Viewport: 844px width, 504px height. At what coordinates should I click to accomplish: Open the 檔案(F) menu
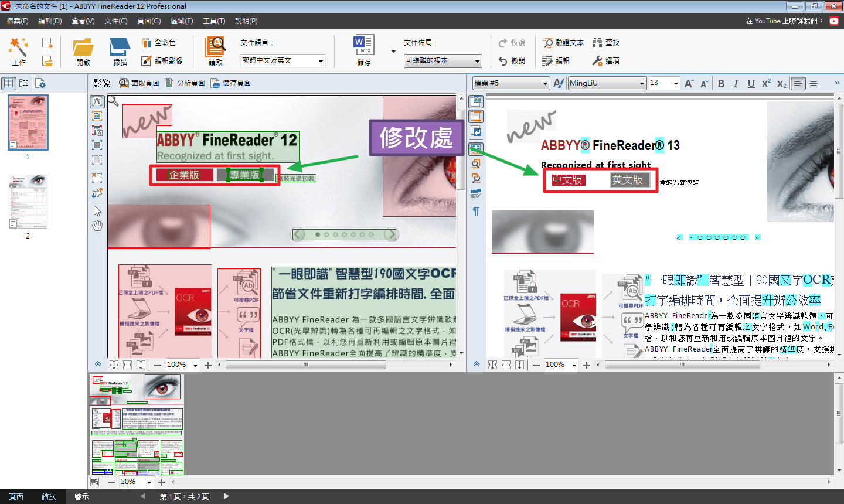pos(18,21)
